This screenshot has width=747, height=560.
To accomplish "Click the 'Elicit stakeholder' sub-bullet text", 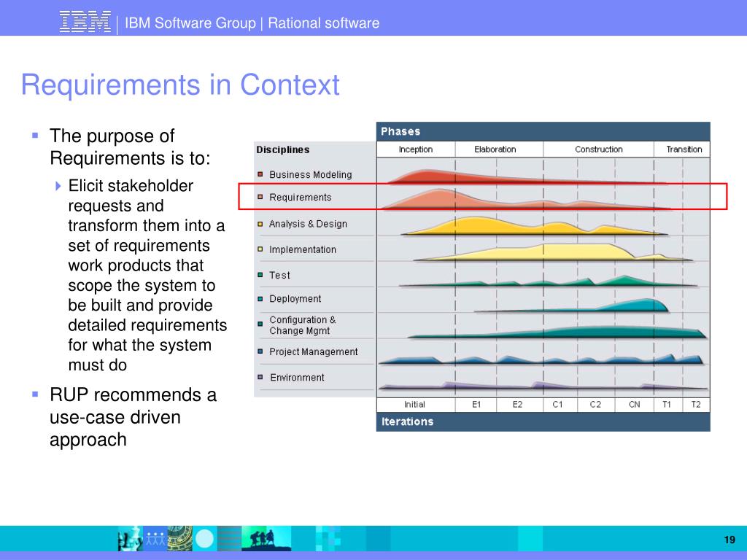I will [x=131, y=186].
